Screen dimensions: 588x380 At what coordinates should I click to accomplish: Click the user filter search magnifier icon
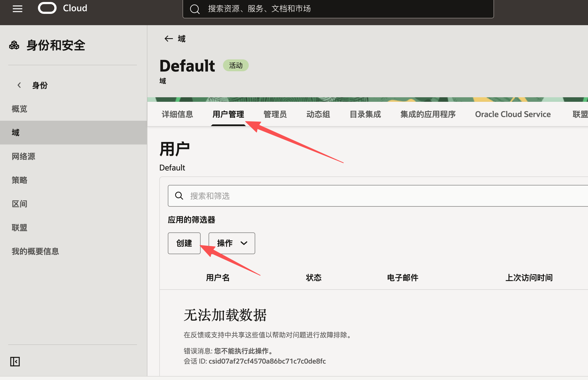(x=179, y=196)
